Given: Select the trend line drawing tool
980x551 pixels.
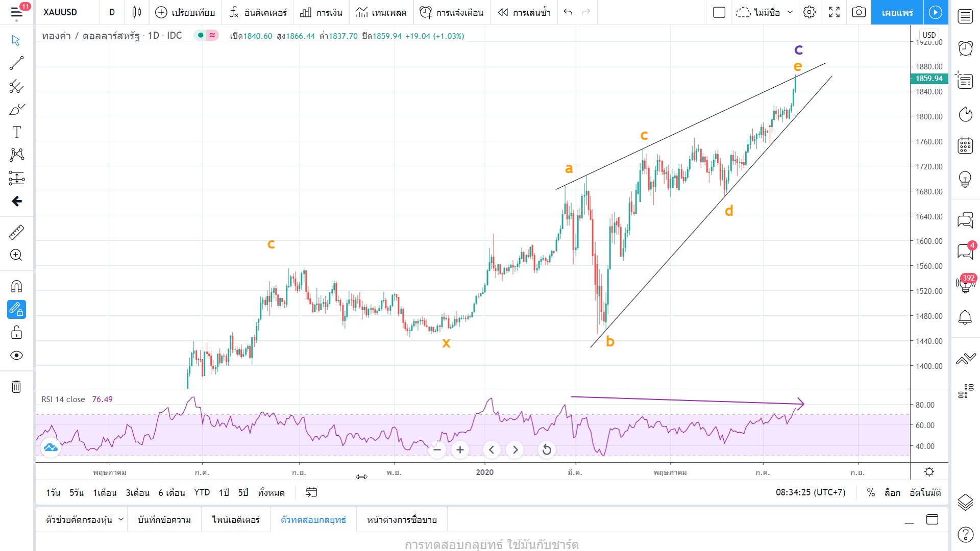Looking at the screenshot, I should (16, 63).
